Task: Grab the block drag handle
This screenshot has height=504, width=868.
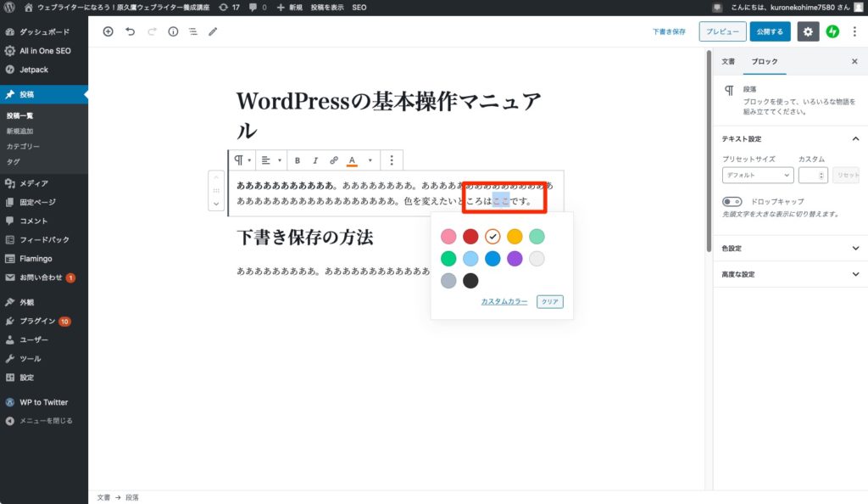Action: click(216, 191)
